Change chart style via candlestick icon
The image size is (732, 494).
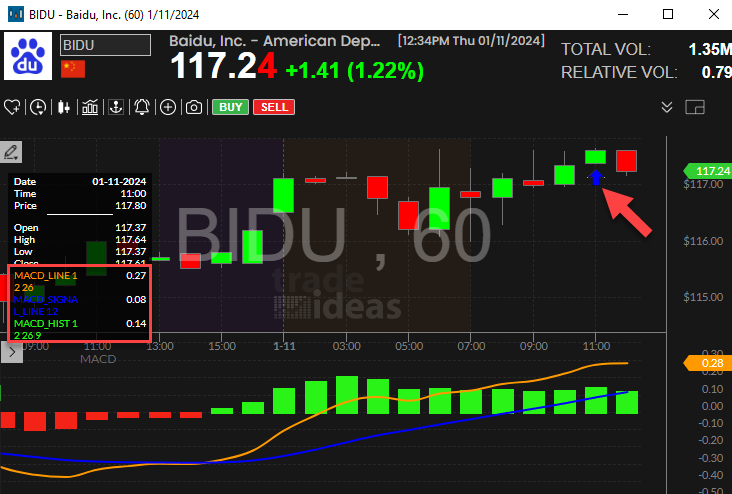(64, 107)
